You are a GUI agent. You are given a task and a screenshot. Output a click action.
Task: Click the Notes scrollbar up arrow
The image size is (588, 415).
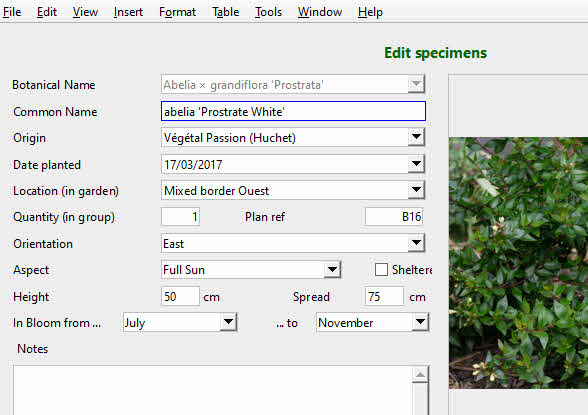tap(420, 375)
